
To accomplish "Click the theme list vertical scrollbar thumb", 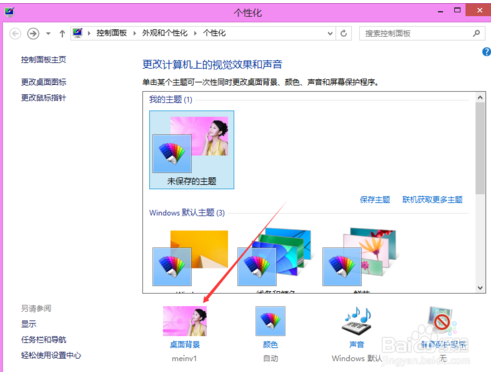I will [x=480, y=148].
